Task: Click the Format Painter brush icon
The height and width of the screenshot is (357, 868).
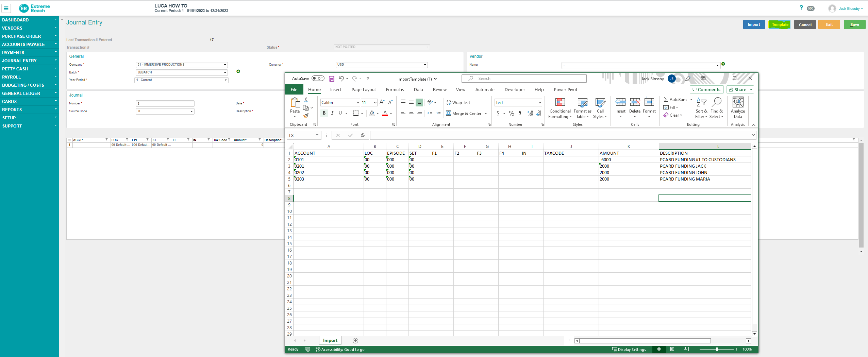Action: (x=306, y=116)
